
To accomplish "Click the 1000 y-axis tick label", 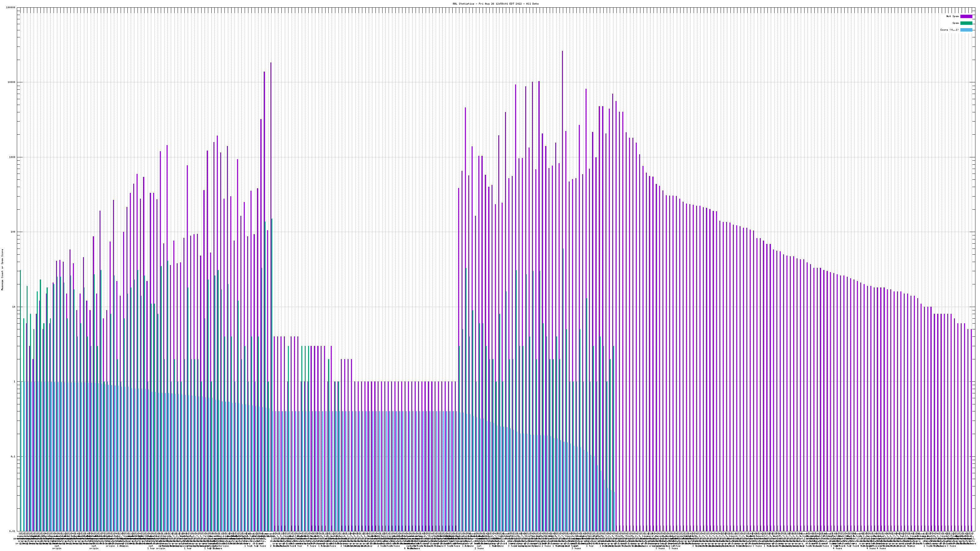I will tap(13, 157).
